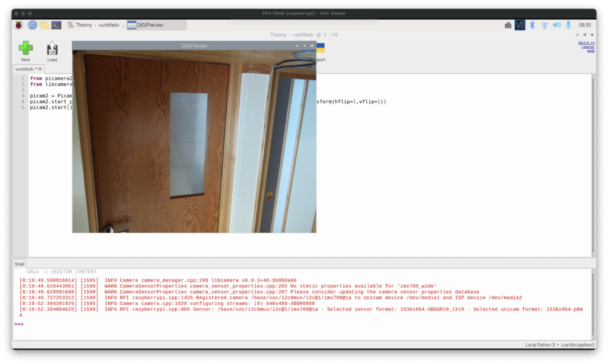Viewport: 608px width, 364px height.
Task: Click the microphone icon in system tray
Action: tap(568, 25)
